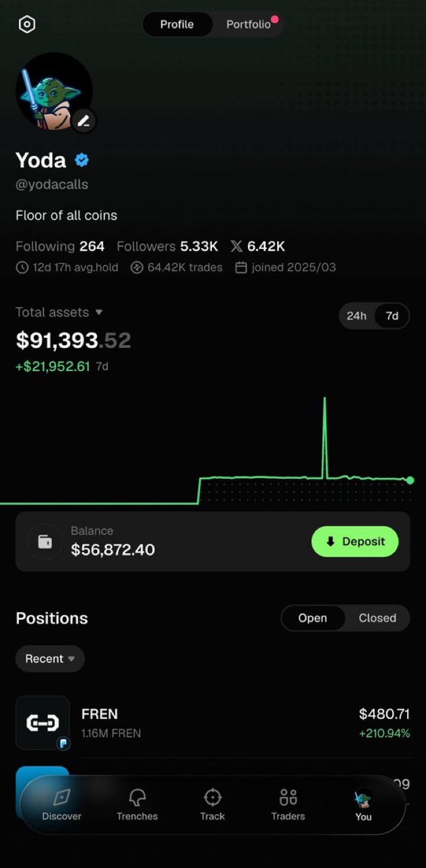Select the 7d chart range
426x868 pixels.
[x=392, y=316]
